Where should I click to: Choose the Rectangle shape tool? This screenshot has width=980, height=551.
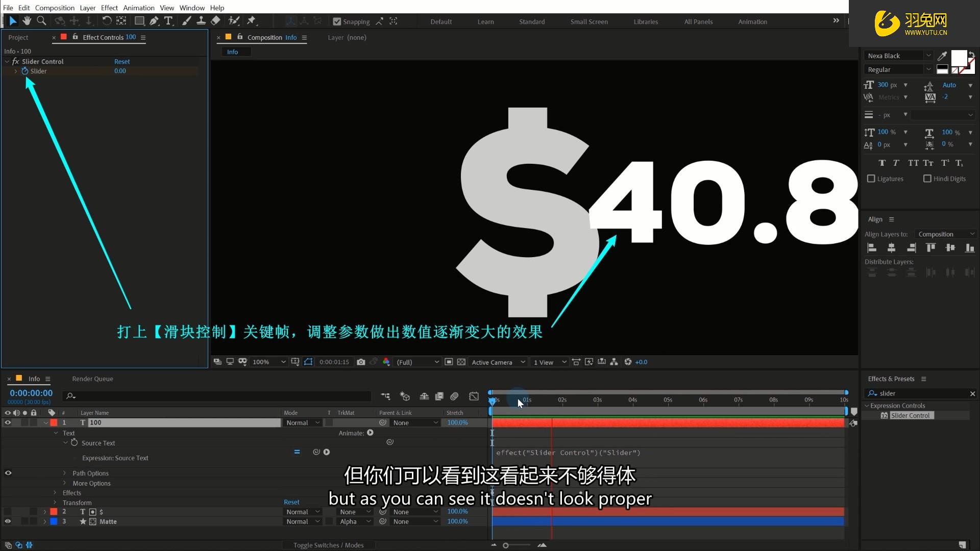coord(139,21)
